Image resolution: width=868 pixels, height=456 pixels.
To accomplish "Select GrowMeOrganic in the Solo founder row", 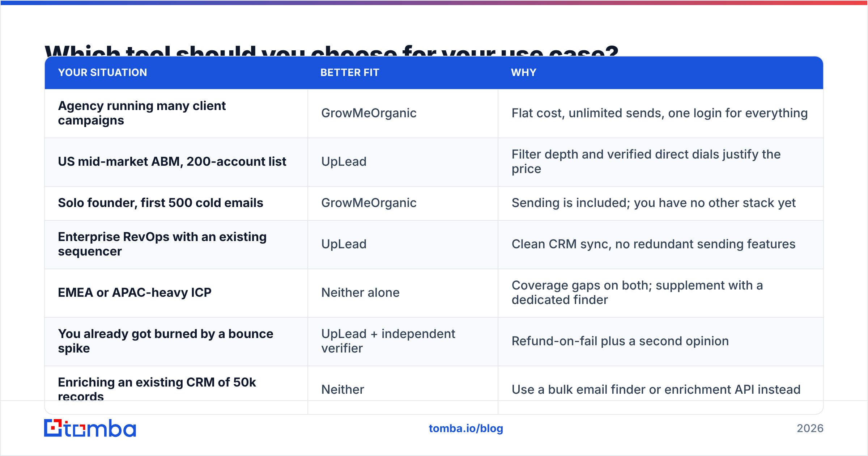I will point(369,203).
